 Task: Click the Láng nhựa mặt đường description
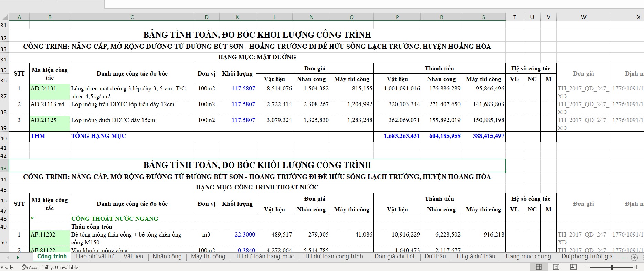click(132, 92)
